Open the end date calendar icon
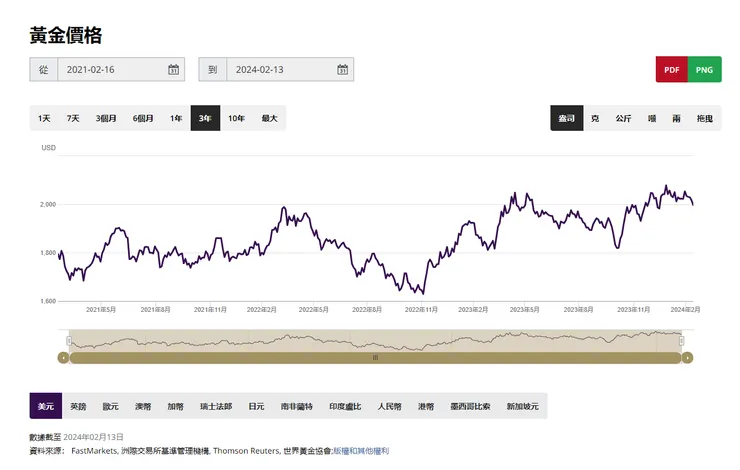This screenshot has width=740, height=470. click(x=343, y=69)
